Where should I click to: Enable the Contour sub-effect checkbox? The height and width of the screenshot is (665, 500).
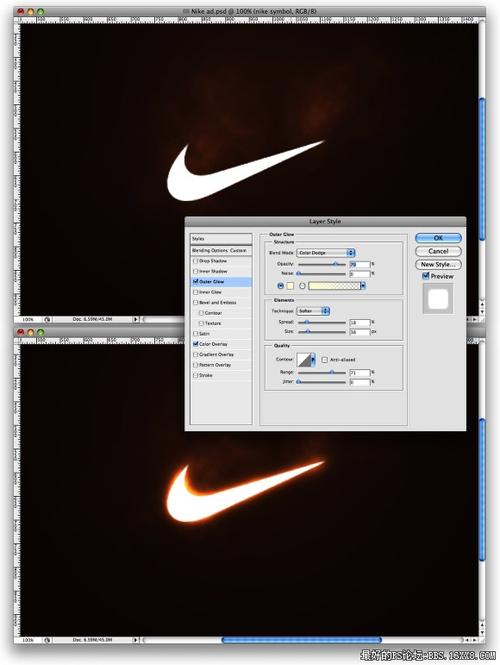[x=201, y=313]
